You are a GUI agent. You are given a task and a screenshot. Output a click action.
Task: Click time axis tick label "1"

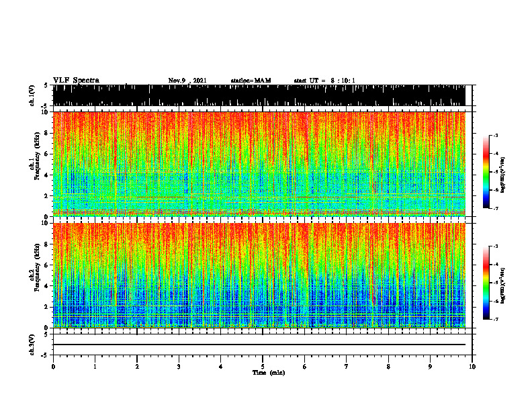pos(95,367)
